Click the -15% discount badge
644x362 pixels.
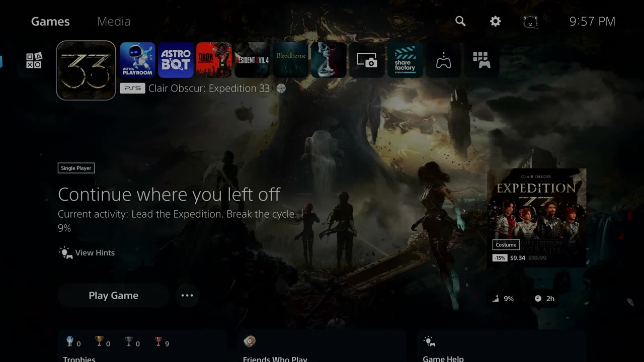(500, 258)
